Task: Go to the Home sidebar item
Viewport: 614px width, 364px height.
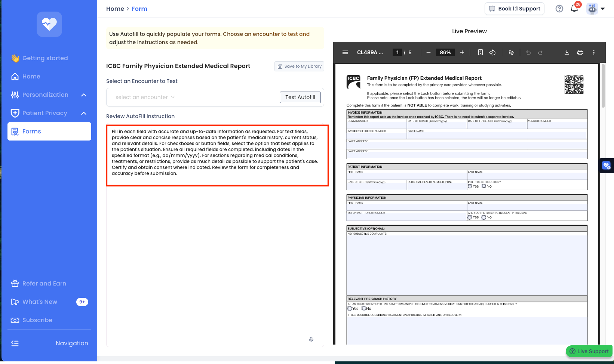Action: [x=26, y=76]
